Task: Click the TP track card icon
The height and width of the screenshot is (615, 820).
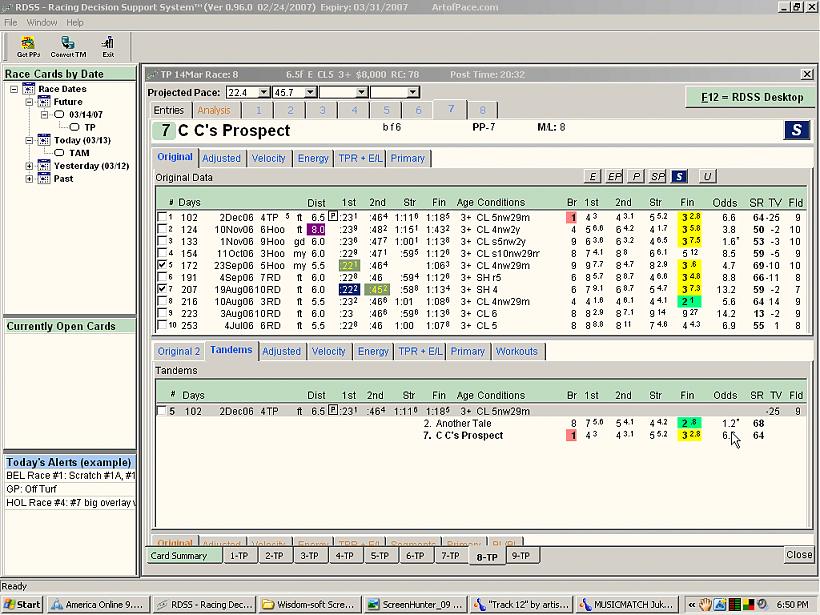Action: 74,127
